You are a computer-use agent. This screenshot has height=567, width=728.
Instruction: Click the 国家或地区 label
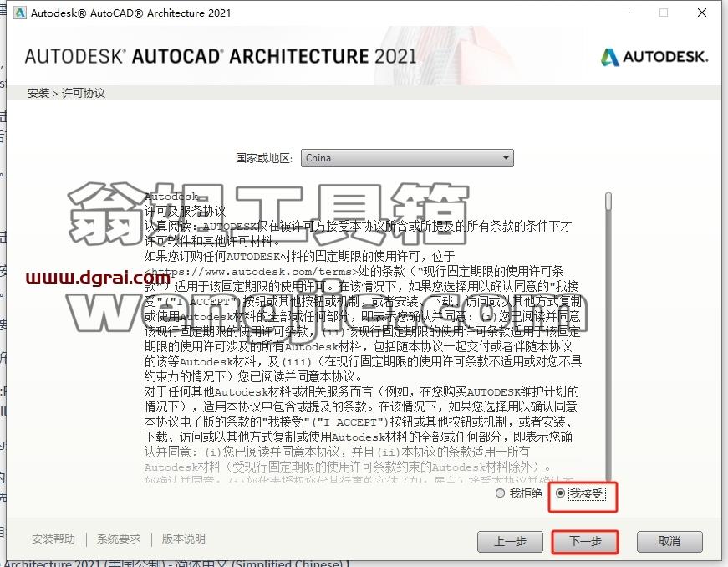[264, 158]
